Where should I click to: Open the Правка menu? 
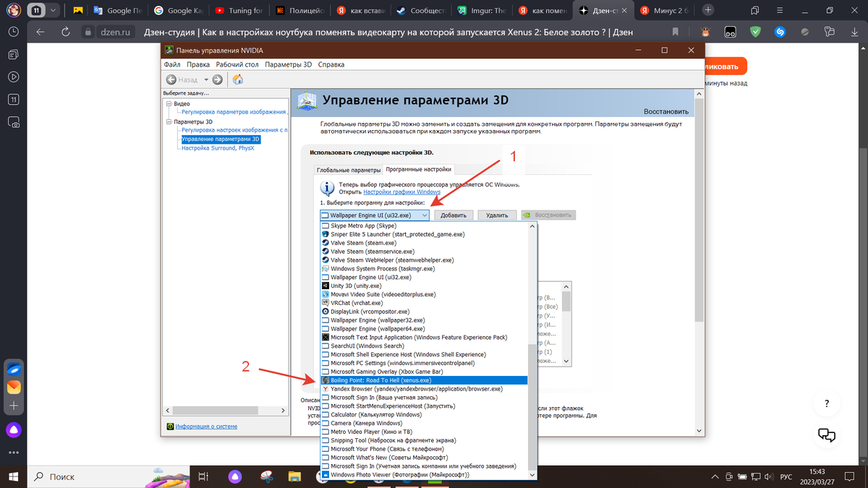[x=198, y=64]
